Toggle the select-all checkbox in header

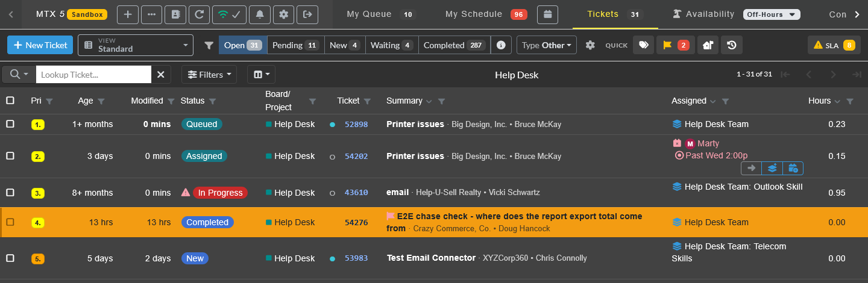tap(10, 101)
